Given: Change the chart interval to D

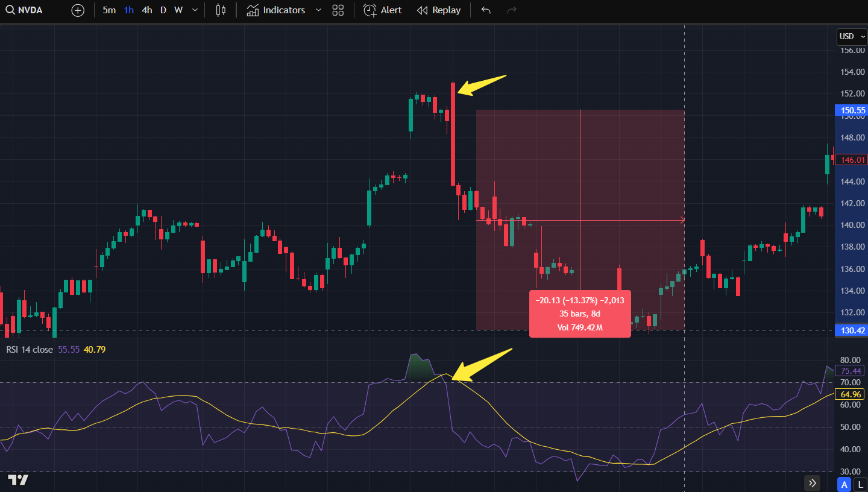Looking at the screenshot, I should tap(163, 10).
